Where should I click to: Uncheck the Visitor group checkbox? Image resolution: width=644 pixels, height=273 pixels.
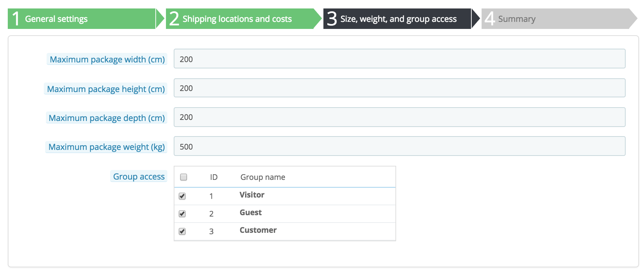(x=182, y=196)
